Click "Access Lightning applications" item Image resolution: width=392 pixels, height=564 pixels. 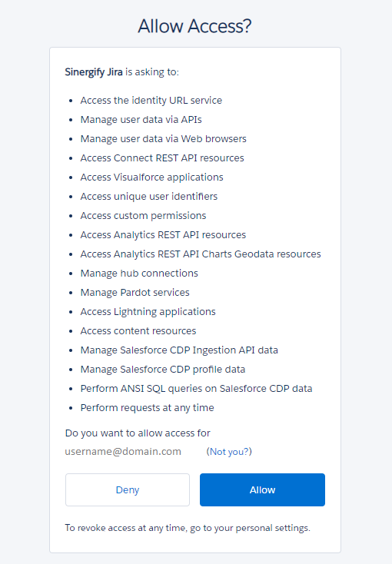[148, 311]
